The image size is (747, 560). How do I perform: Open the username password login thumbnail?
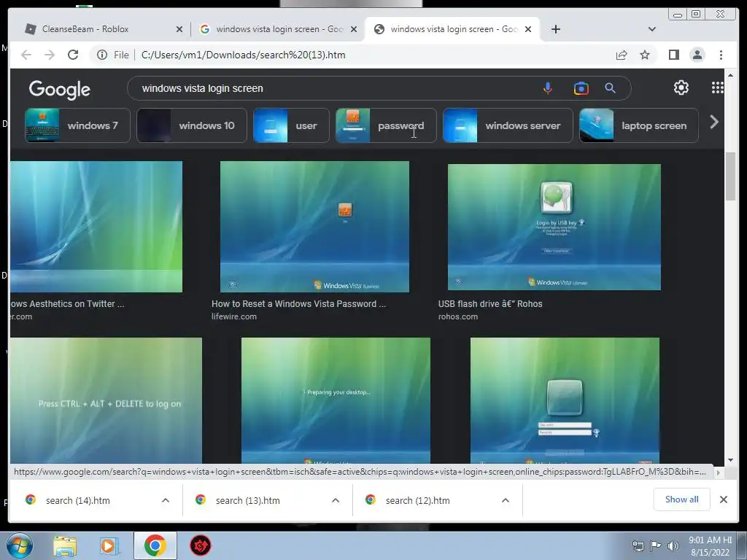coord(565,400)
